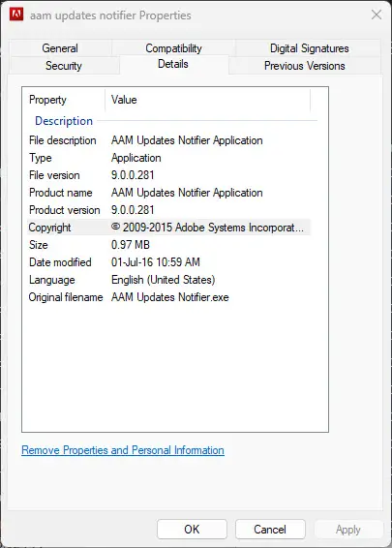Select the Security tab

pyautogui.click(x=64, y=66)
